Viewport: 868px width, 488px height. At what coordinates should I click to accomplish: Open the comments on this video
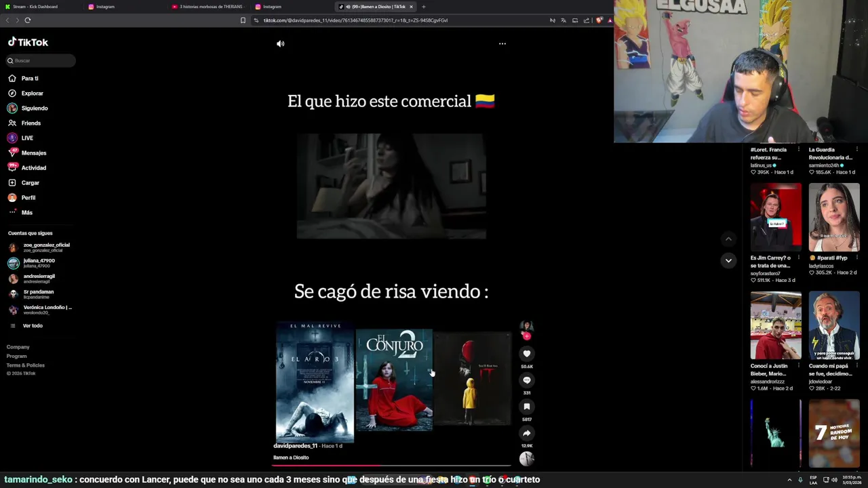point(527,380)
